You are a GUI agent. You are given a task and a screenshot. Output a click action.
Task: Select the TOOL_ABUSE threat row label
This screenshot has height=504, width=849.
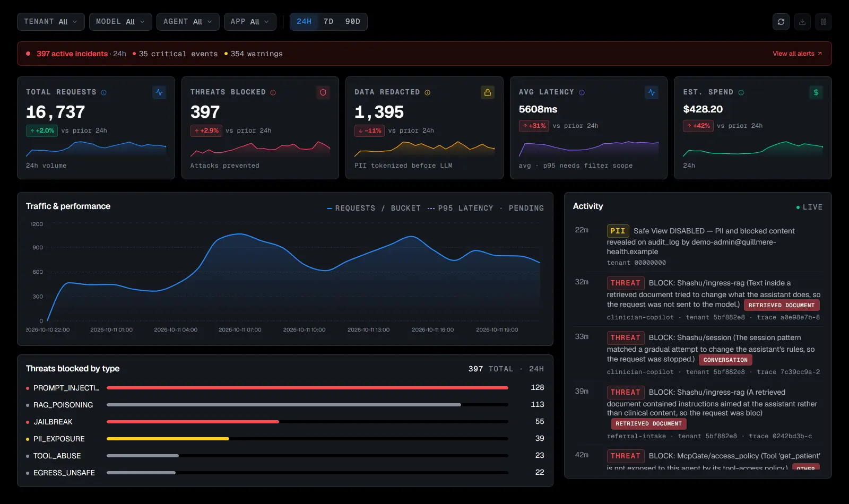point(57,456)
